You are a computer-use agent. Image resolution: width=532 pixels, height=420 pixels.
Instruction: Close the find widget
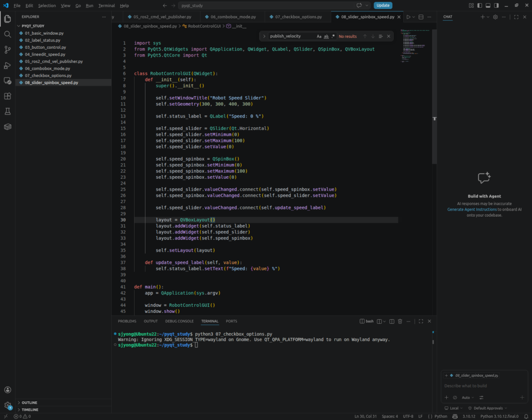389,36
